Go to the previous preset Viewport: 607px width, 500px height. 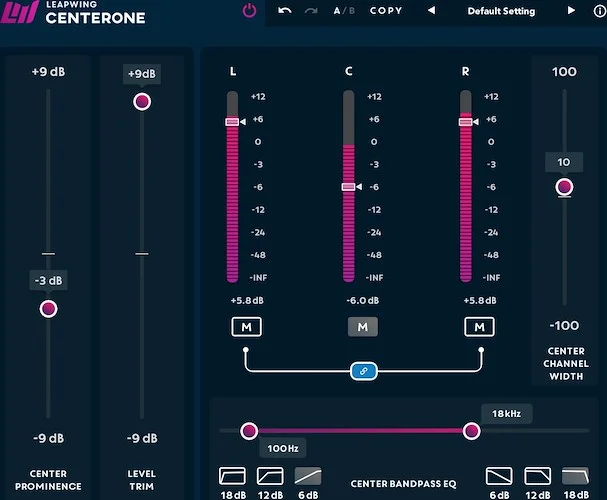tap(431, 11)
